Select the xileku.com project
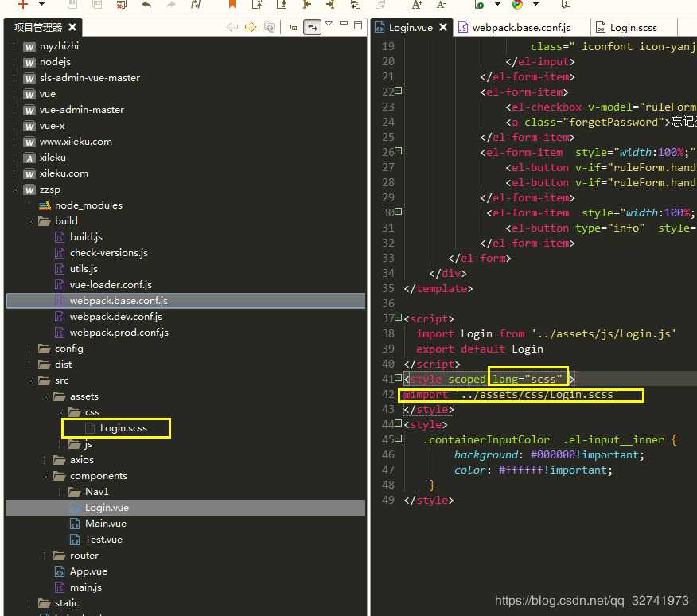The width and height of the screenshot is (697, 616). click(64, 173)
